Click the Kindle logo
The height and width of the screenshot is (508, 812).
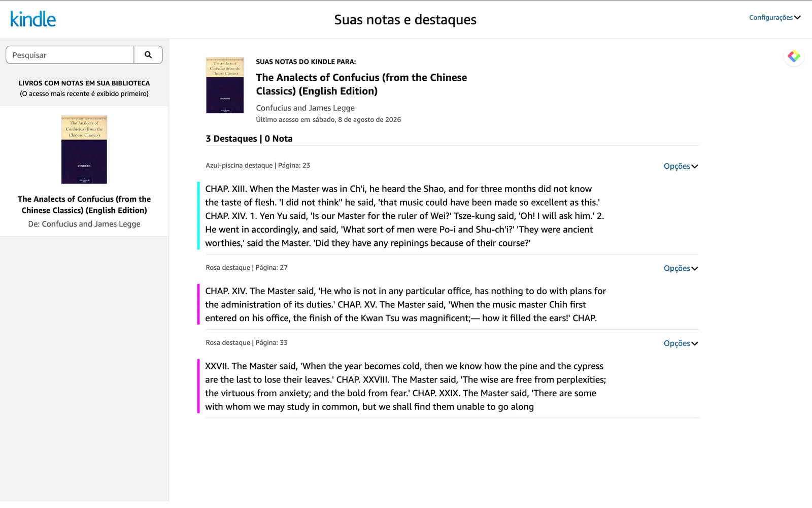coord(33,19)
